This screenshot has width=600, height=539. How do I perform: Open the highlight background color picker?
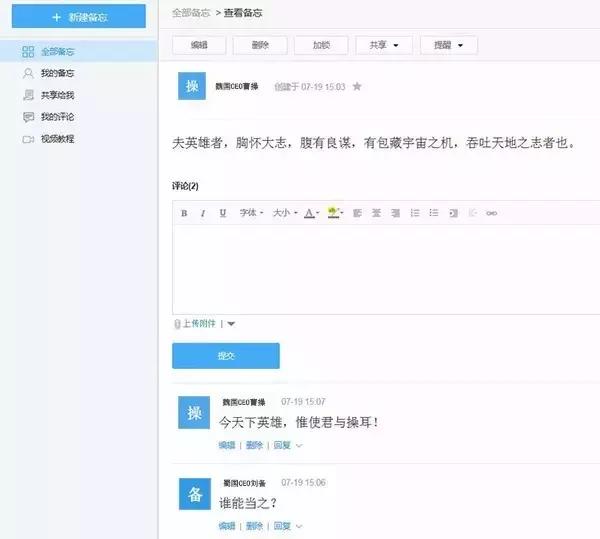(336, 213)
